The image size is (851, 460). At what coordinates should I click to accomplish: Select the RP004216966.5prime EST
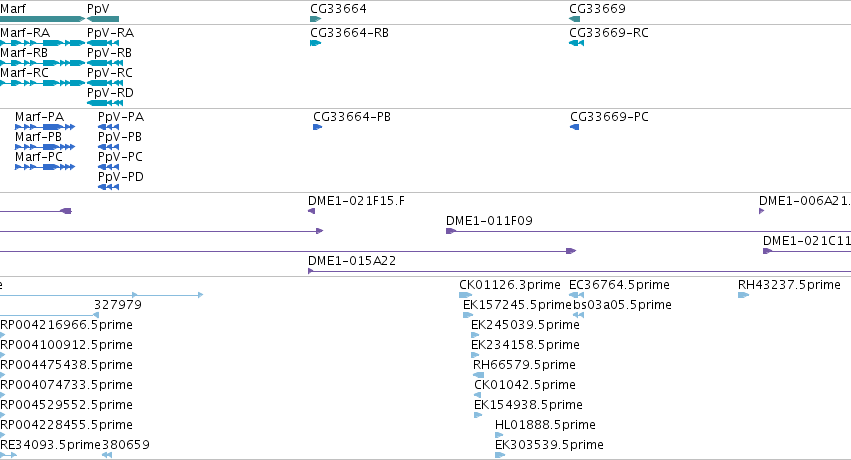[x=2, y=335]
